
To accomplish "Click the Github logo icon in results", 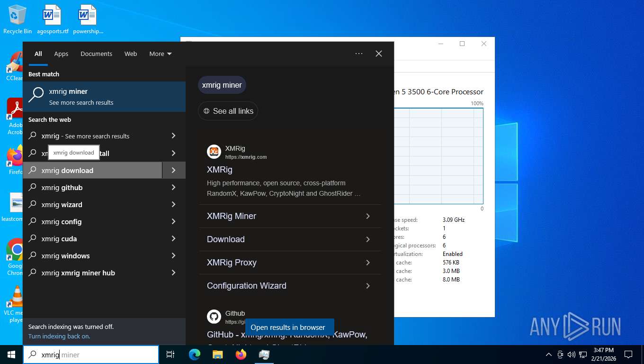I will pyautogui.click(x=214, y=317).
